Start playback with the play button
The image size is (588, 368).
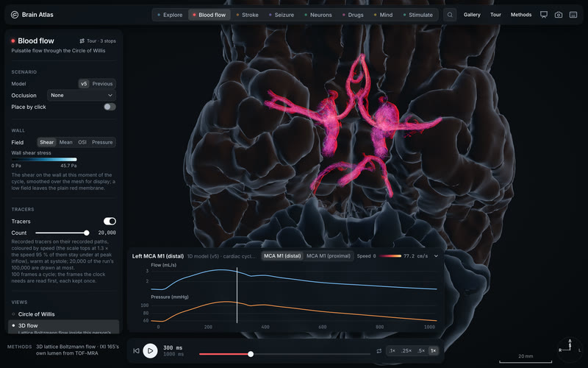coord(150,351)
